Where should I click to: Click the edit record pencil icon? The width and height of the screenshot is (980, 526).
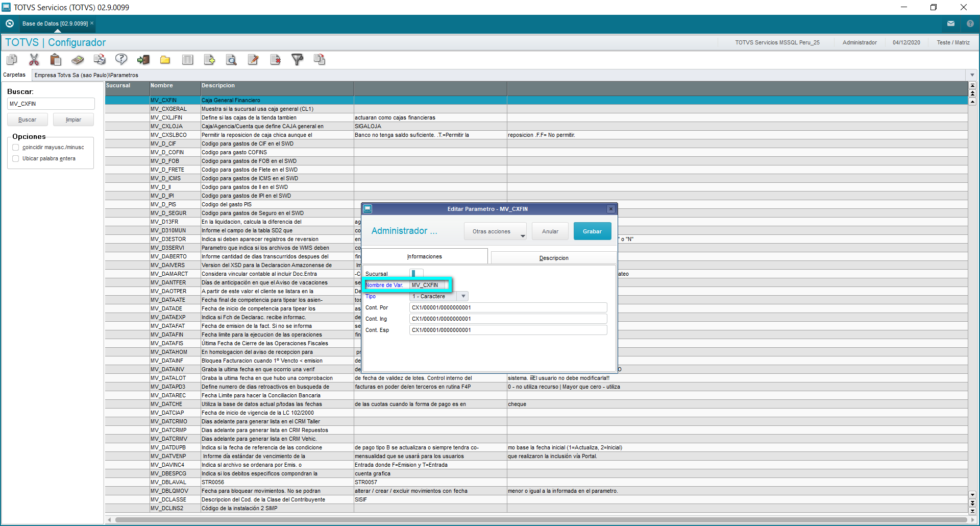(x=253, y=60)
